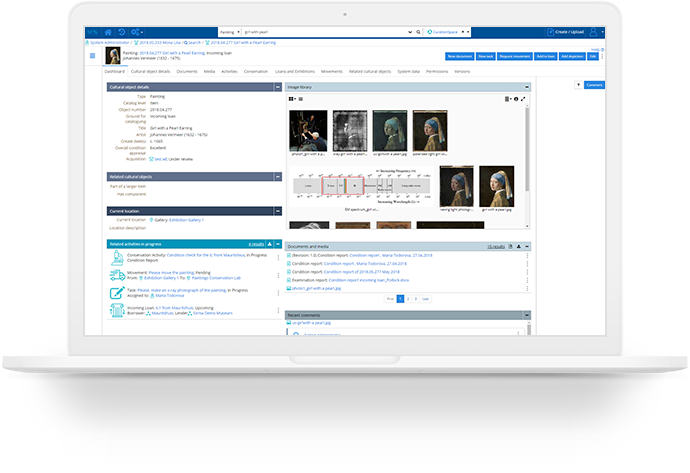690x473 pixels.
Task: Click the export icon in Documents and media header
Action: click(x=510, y=246)
